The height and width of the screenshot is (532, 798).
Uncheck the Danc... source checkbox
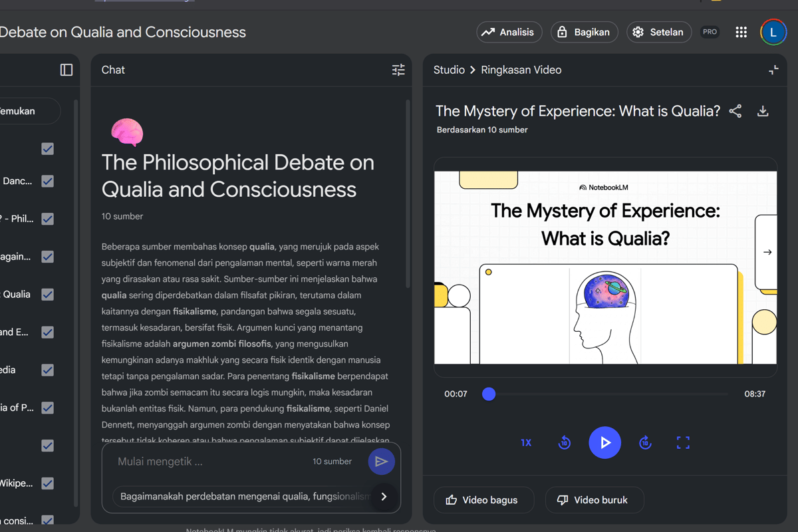48,181
